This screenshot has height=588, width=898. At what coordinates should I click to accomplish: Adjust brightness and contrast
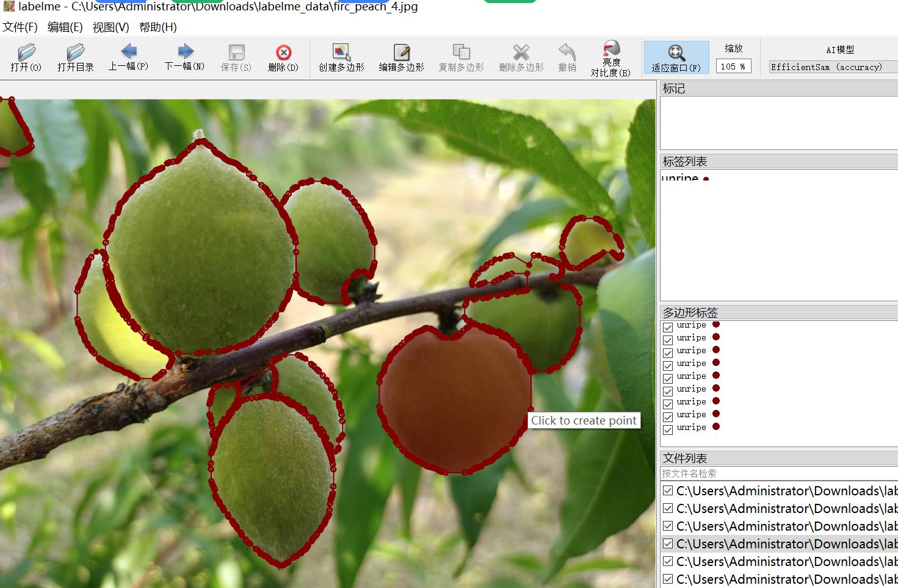tap(610, 58)
